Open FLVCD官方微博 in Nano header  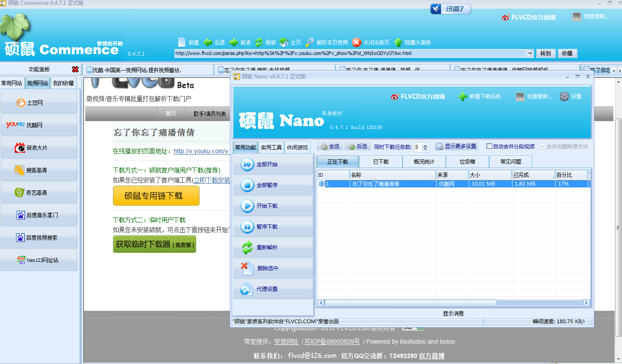click(x=418, y=97)
